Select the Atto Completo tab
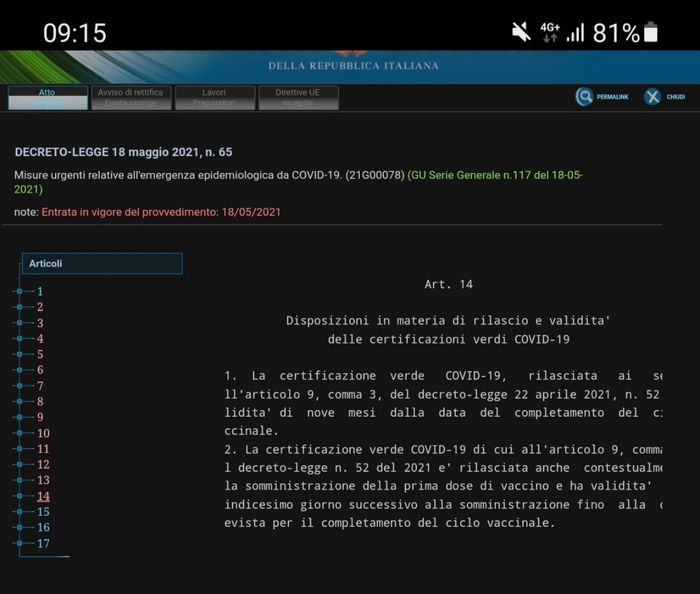The height and width of the screenshot is (594, 700). pyautogui.click(x=47, y=97)
